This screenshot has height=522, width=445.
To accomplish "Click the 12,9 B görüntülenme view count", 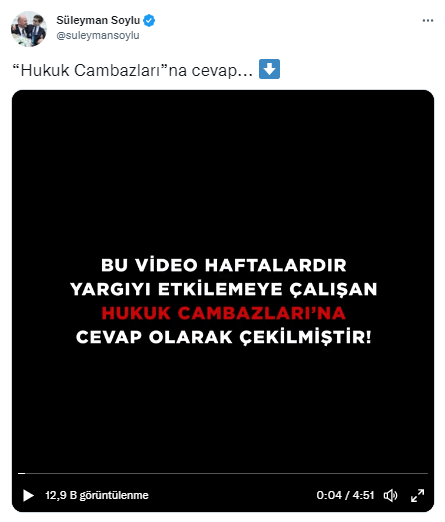I will point(97,495).
